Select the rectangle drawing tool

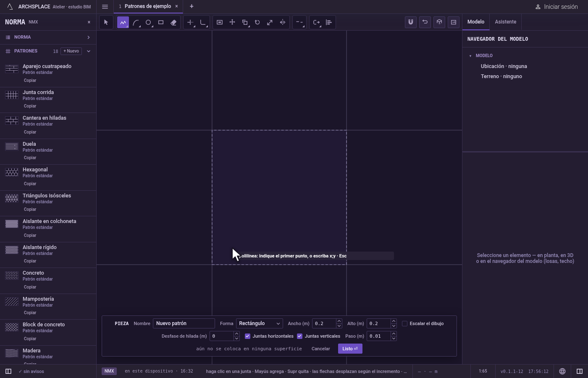[161, 22]
